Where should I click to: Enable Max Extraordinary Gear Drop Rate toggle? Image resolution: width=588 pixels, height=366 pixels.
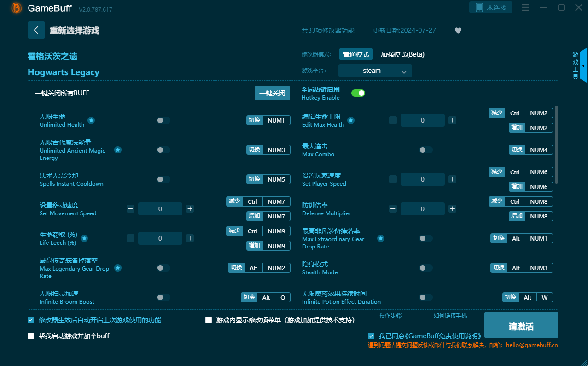tap(426, 238)
